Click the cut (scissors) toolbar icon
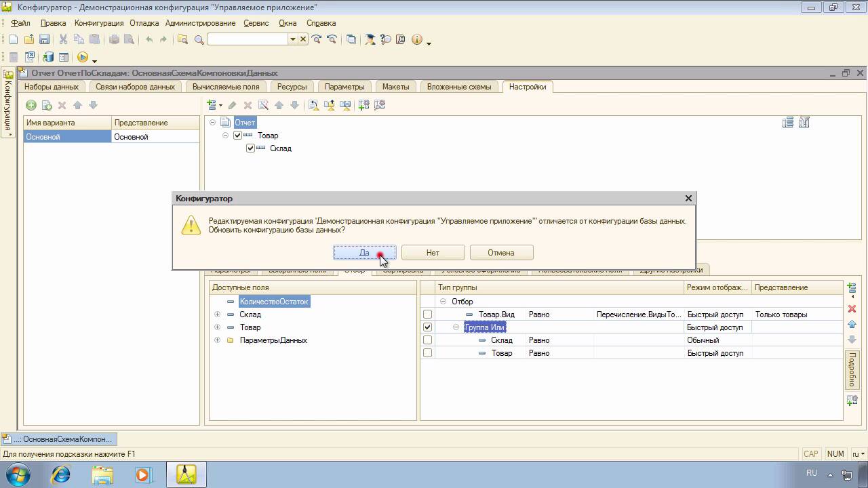The image size is (868, 488). click(63, 39)
